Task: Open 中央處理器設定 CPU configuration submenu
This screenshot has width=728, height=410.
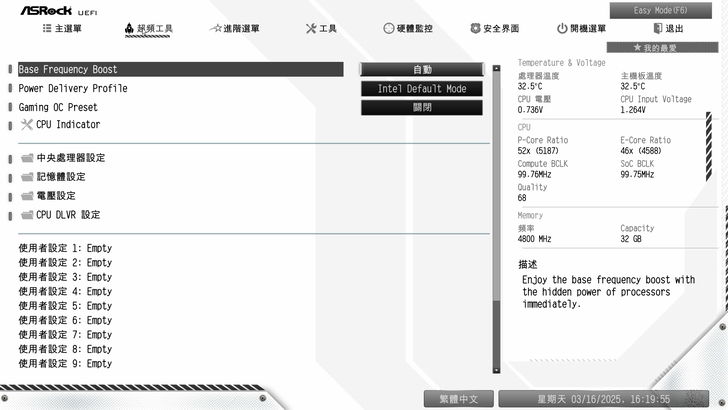Action: pos(71,158)
